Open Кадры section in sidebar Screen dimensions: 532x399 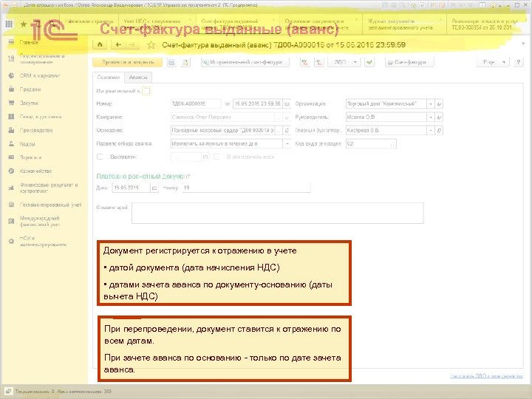point(27,144)
